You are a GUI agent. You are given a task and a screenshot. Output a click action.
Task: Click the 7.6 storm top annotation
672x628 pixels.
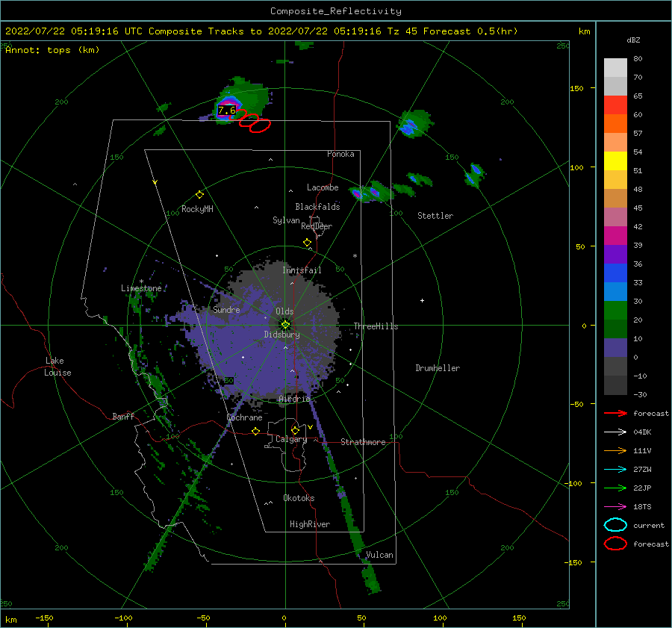pos(227,111)
